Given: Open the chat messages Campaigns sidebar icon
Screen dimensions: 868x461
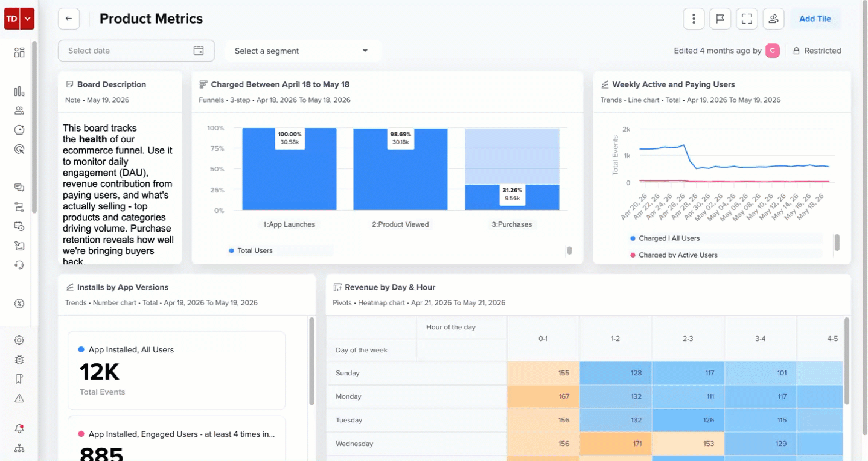Looking at the screenshot, I should (x=19, y=188).
